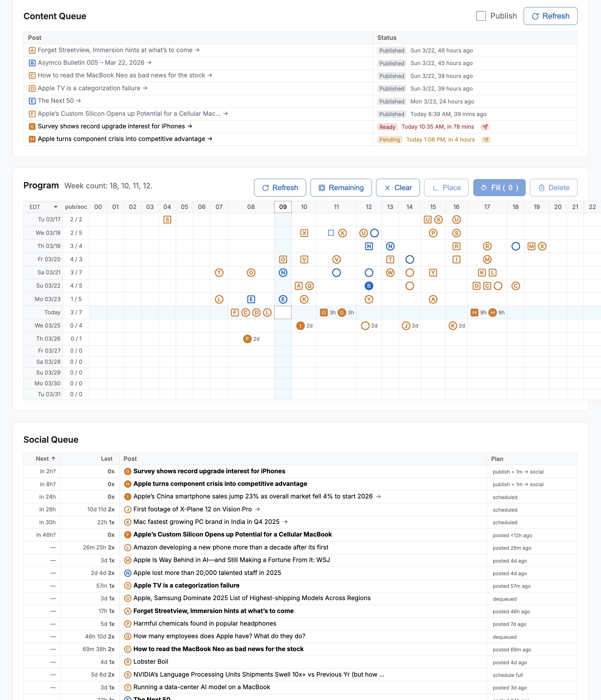Click send icon on Survey Ready row
Screen dimensions: 601x700
485,127
